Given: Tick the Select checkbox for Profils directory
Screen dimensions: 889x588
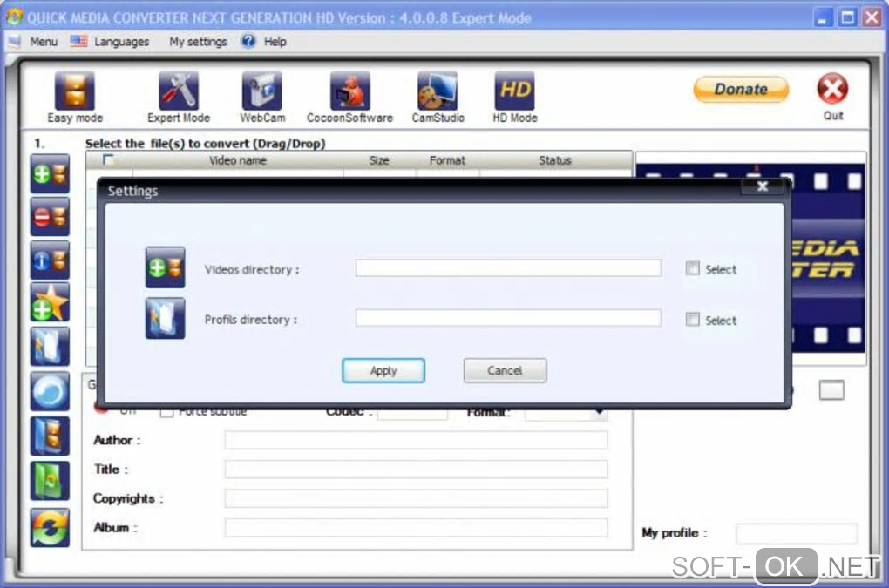Looking at the screenshot, I should coord(692,320).
